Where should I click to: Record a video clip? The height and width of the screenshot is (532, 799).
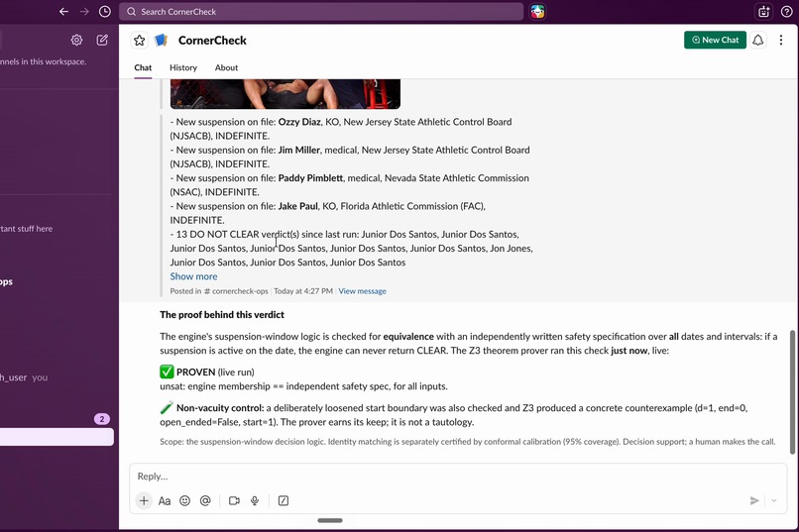pos(234,501)
